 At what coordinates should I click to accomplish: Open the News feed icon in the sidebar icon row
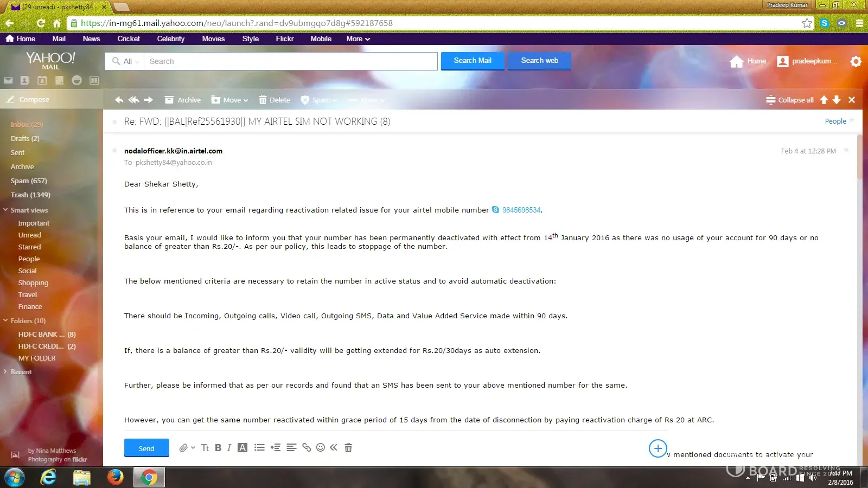pos(94,80)
